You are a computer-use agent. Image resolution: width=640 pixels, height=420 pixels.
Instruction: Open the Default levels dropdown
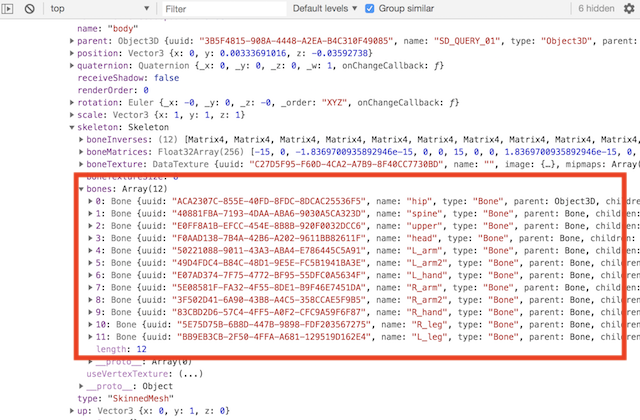click(324, 9)
